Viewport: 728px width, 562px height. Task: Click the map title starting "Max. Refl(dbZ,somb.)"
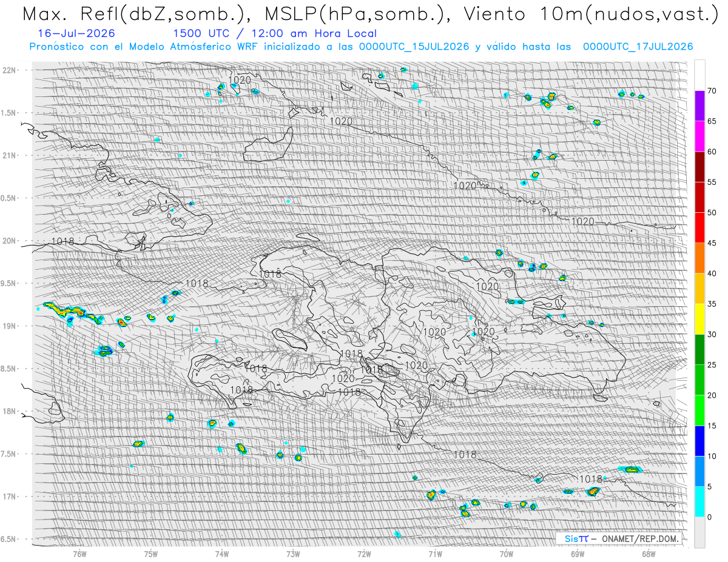point(370,14)
